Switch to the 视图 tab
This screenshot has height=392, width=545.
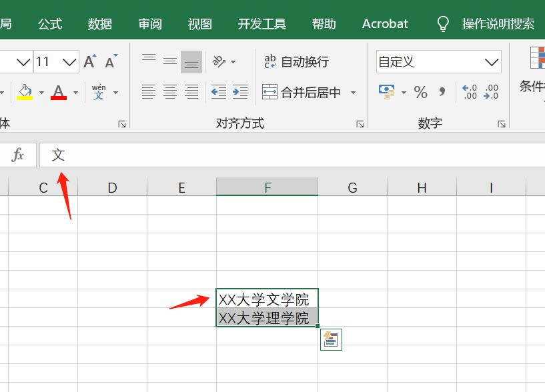200,24
